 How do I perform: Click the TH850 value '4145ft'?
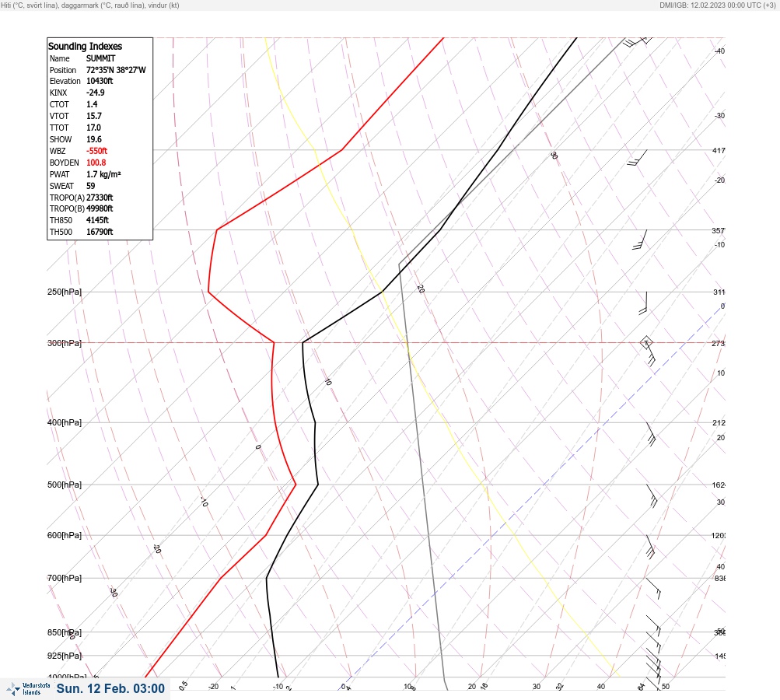point(97,220)
